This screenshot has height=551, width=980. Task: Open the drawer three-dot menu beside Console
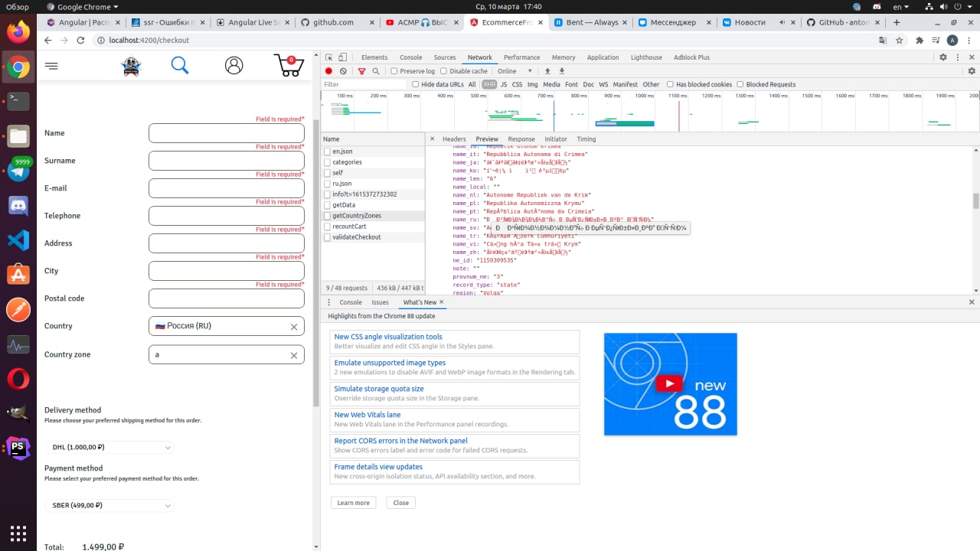click(x=330, y=302)
